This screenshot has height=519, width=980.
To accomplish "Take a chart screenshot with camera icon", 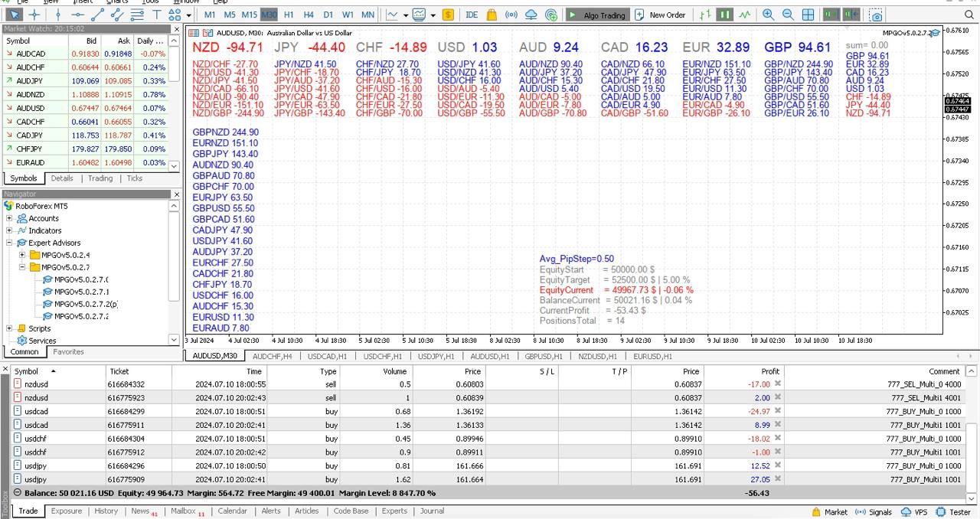I will point(876,15).
